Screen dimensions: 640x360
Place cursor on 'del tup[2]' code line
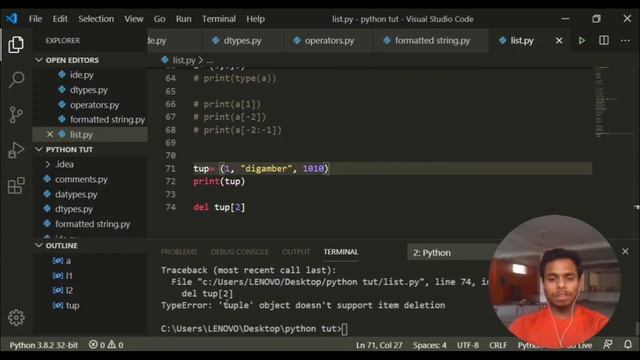tap(219, 207)
